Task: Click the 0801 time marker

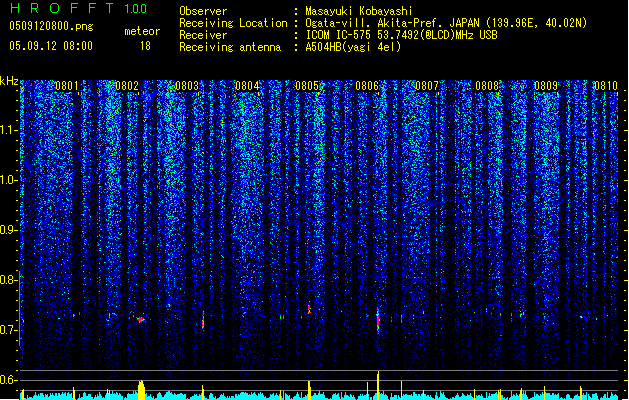Action: [x=67, y=86]
